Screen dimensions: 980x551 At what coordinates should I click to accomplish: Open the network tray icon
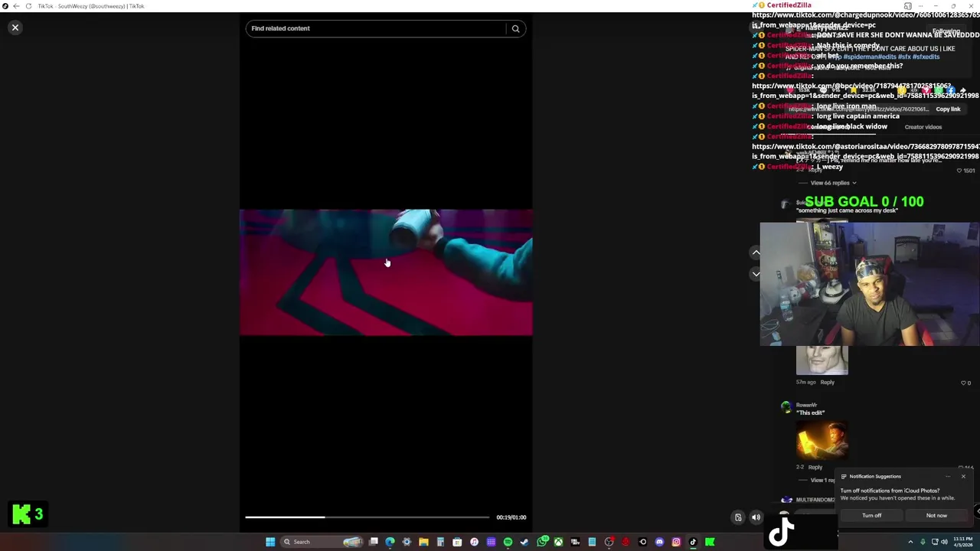pyautogui.click(x=935, y=542)
